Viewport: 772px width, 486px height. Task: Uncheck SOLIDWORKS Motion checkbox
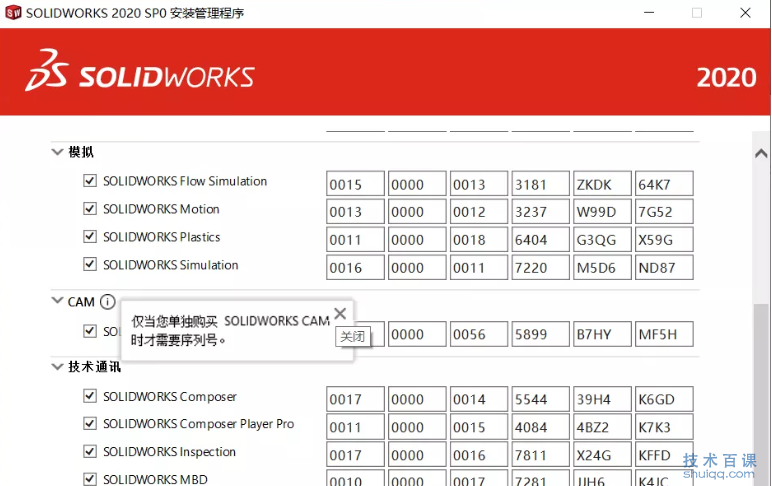pos(90,209)
